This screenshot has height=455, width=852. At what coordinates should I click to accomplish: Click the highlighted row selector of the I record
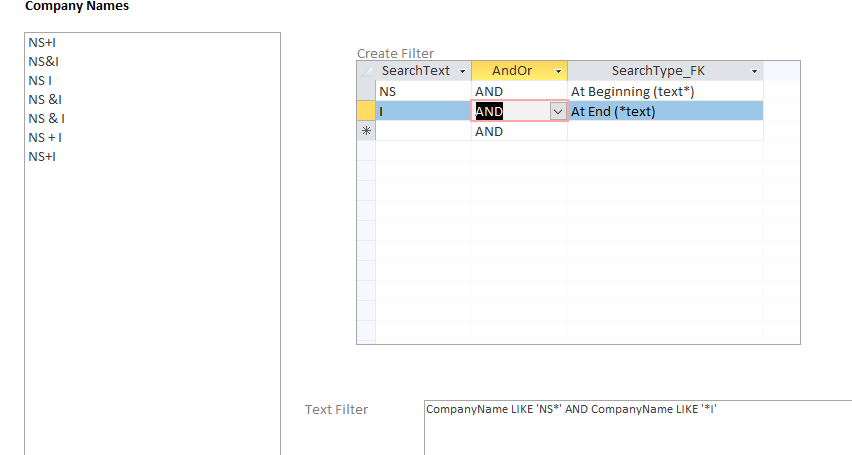click(366, 111)
